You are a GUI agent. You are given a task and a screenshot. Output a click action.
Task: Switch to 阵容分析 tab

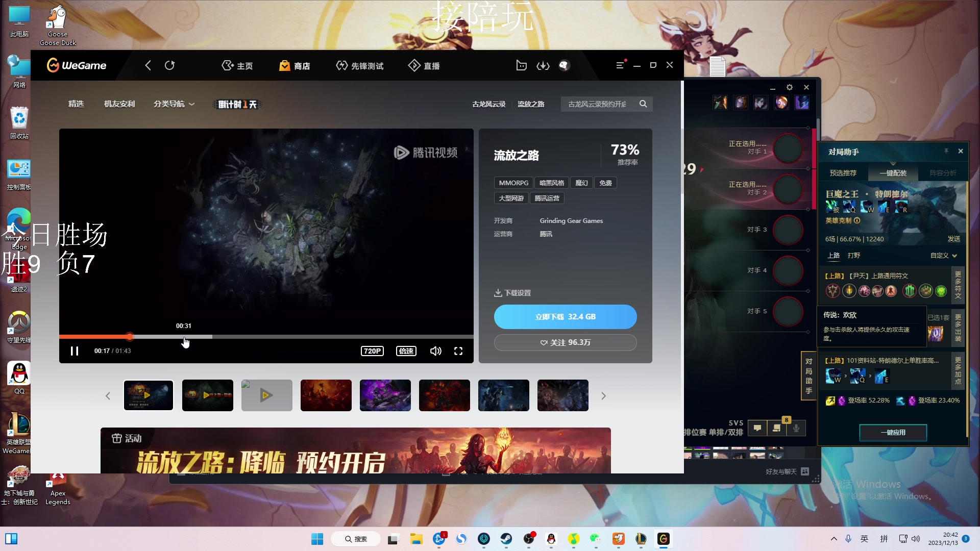(x=943, y=173)
